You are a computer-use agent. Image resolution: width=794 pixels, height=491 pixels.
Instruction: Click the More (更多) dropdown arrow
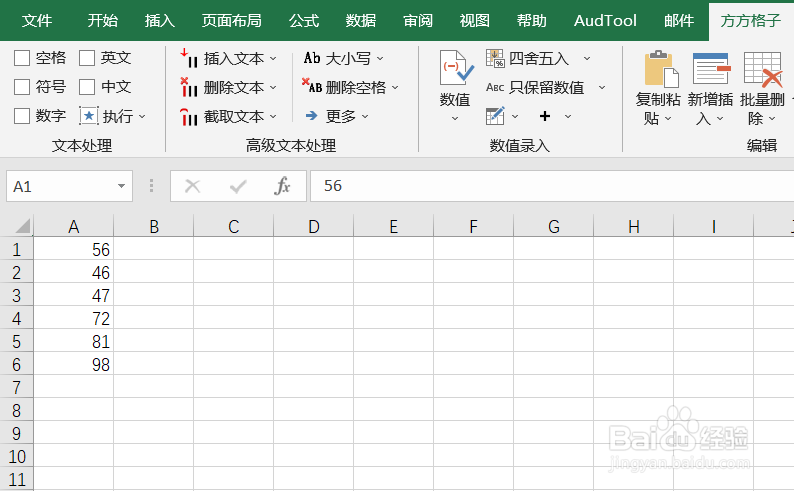(x=365, y=116)
